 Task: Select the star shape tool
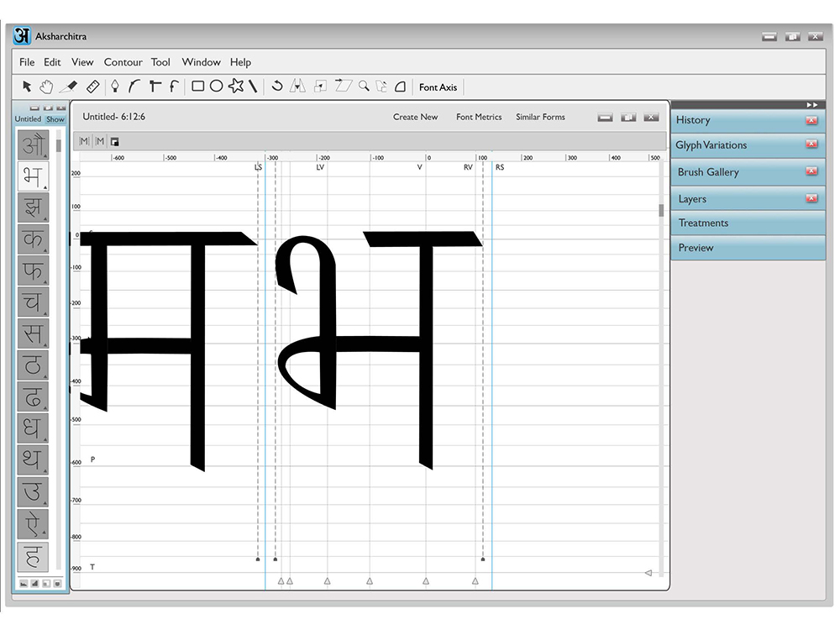236,86
